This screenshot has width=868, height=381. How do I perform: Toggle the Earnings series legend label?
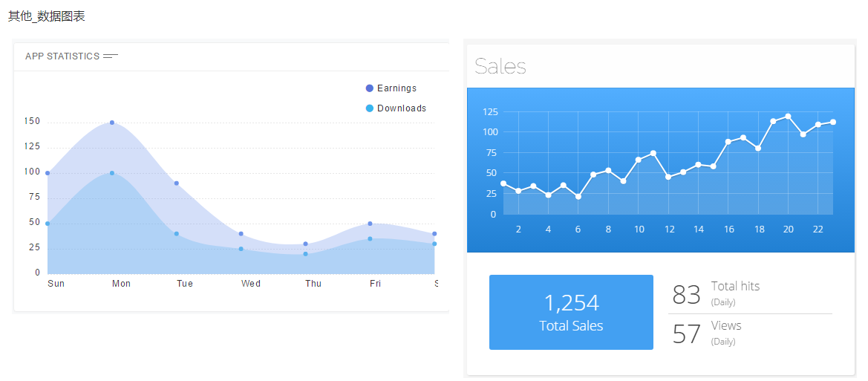[397, 88]
